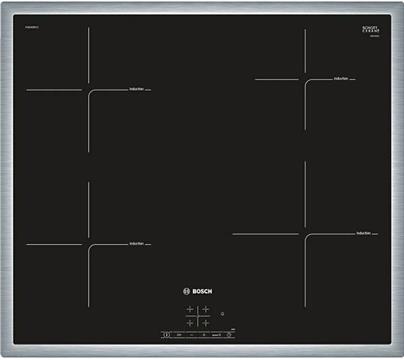The width and height of the screenshot is (404, 360).
Task: Tap the key left of boost
Action: click(204, 335)
